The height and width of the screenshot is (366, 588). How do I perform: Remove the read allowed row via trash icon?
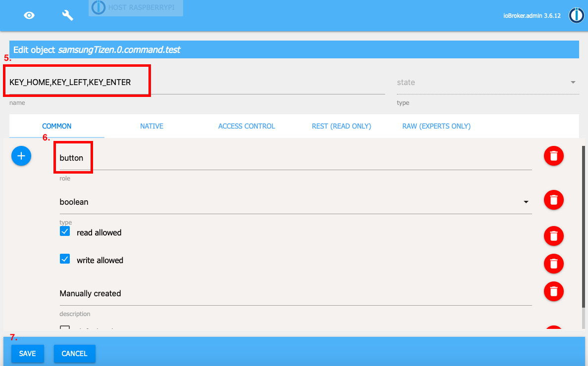point(554,236)
